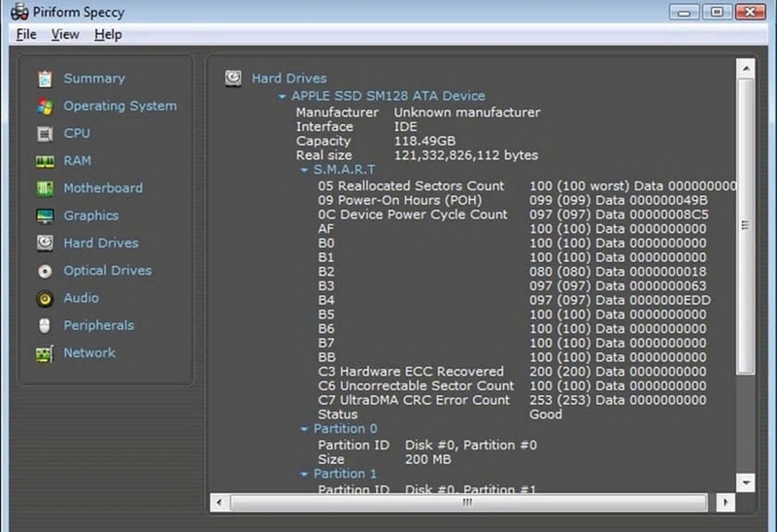Click the vertical scrollbar thumb
Image resolution: width=777 pixels, height=532 pixels.
pos(746,225)
